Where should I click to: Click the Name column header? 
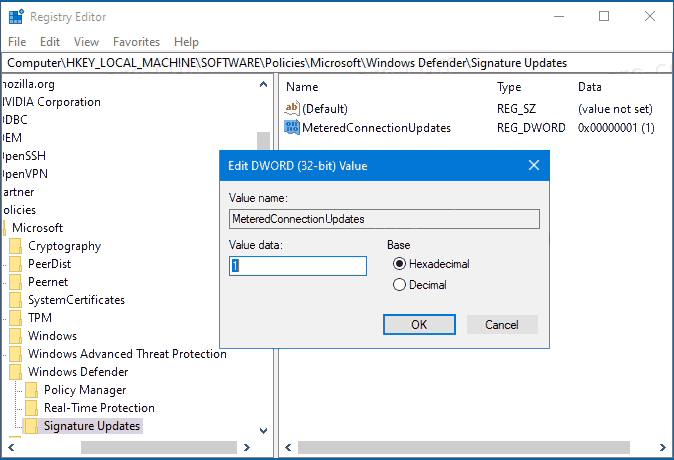pos(302,87)
